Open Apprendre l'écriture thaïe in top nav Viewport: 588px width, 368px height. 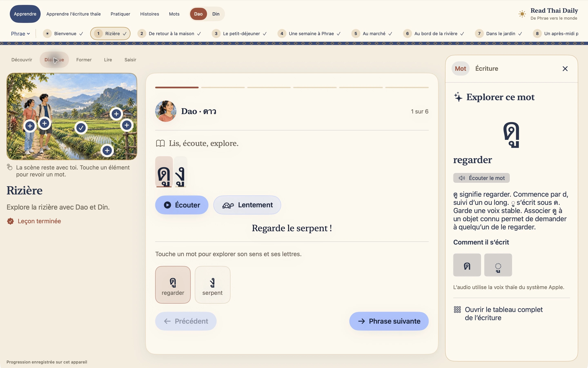[x=73, y=14]
